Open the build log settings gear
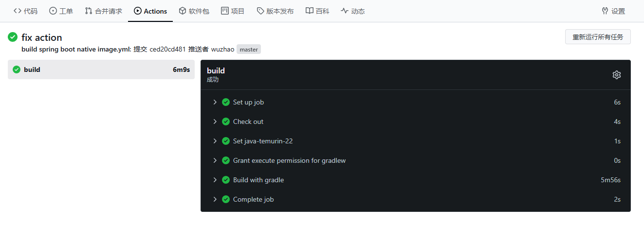This screenshot has height=225, width=644. [617, 75]
